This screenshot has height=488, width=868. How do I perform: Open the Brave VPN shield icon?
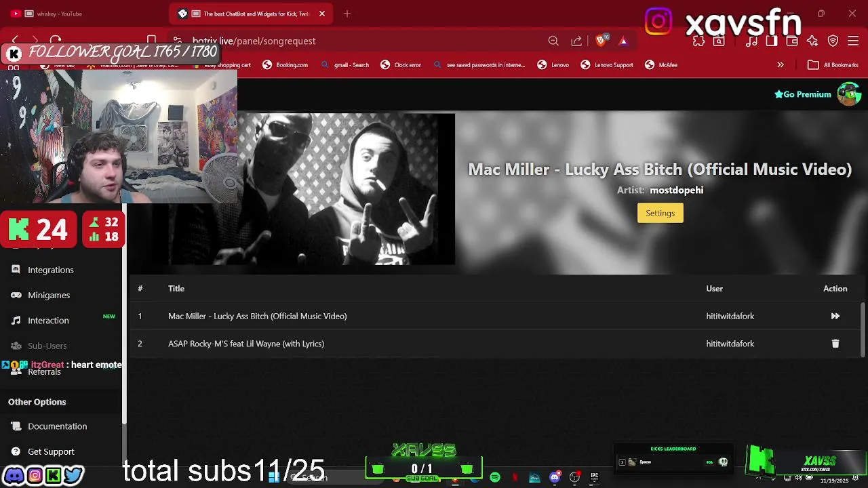tap(833, 41)
